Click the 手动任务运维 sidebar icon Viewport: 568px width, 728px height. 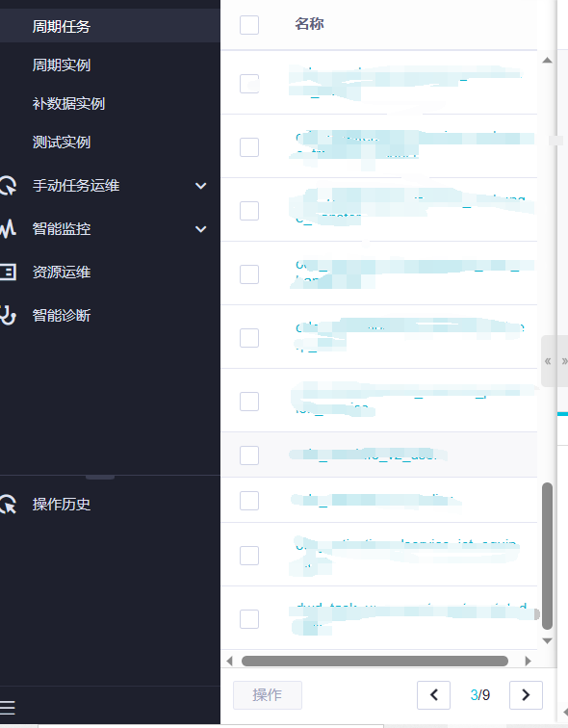tap(8, 186)
